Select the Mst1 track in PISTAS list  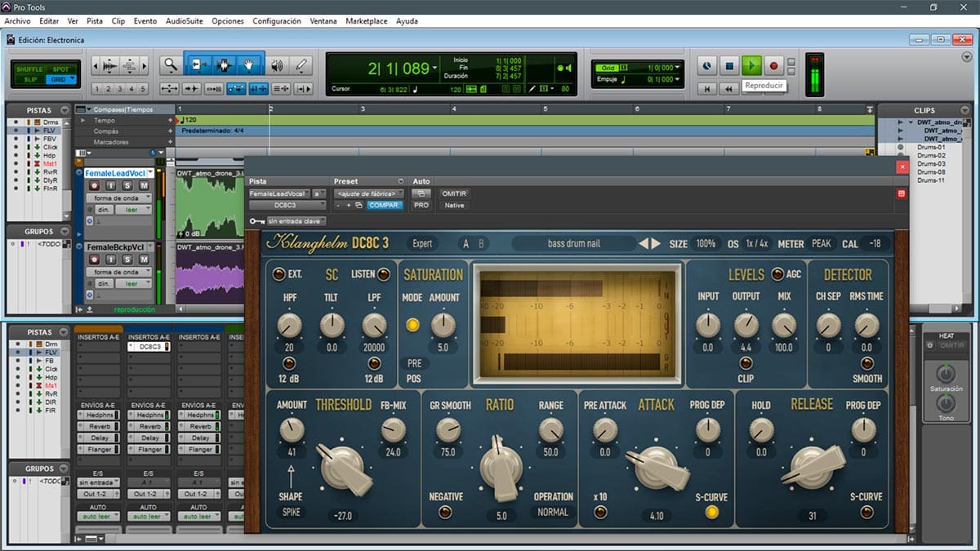[x=50, y=164]
